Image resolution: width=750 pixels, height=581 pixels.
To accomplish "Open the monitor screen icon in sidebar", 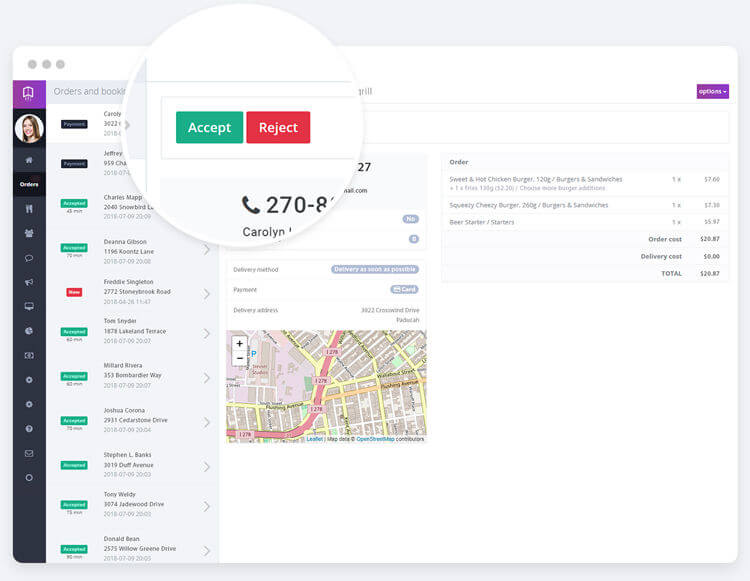I will [x=29, y=306].
